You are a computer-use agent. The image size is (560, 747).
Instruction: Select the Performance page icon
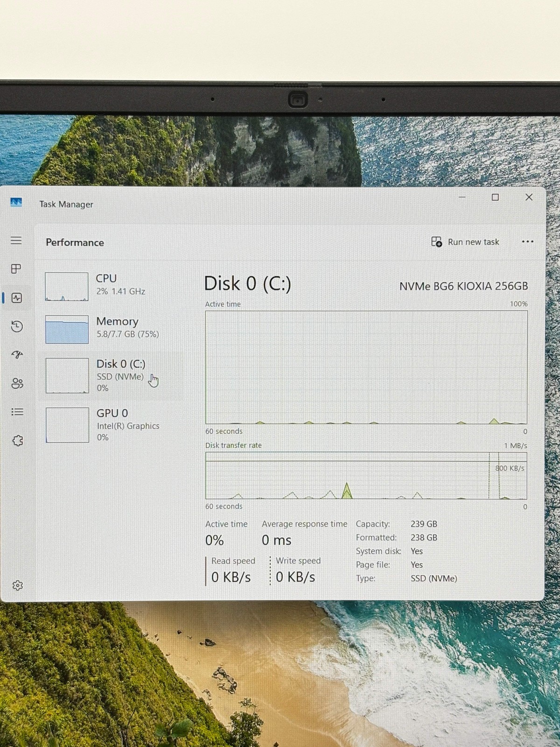(17, 298)
